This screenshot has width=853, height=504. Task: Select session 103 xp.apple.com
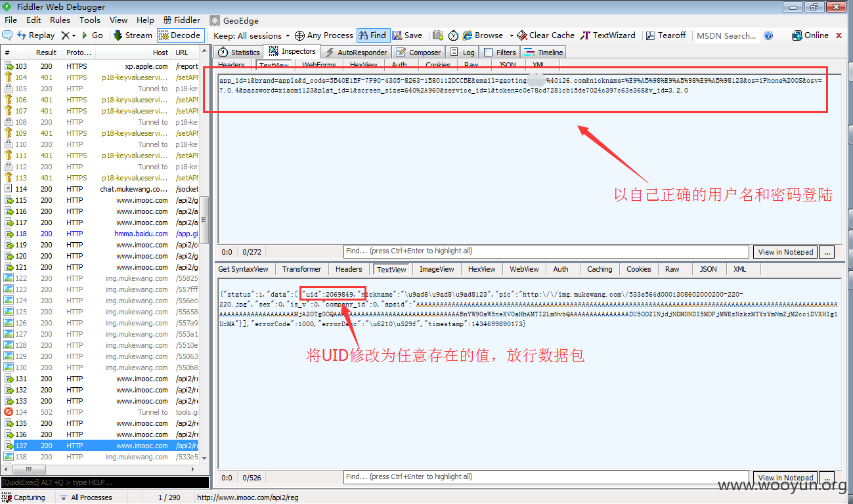click(100, 66)
